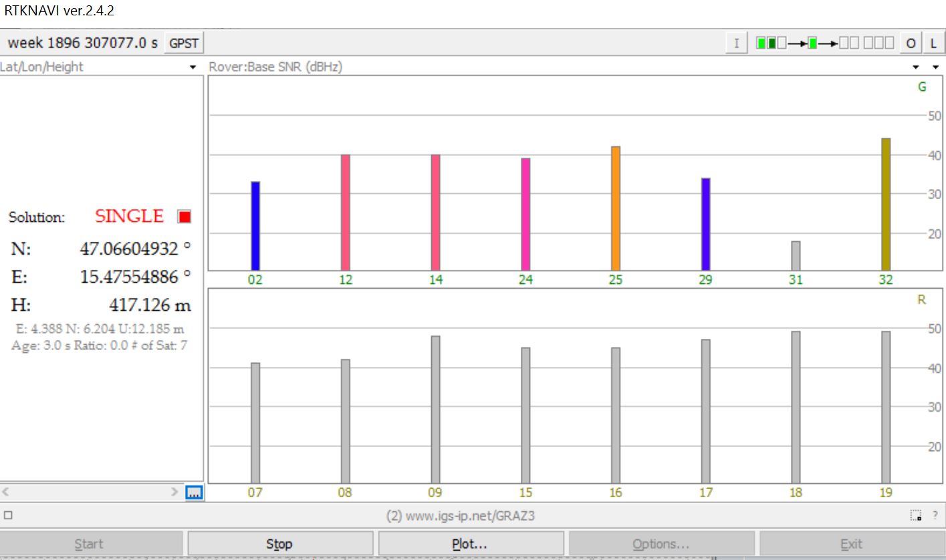Screen dimensions: 946x560
Task: Toggle the GPST time system button
Action: tap(184, 43)
